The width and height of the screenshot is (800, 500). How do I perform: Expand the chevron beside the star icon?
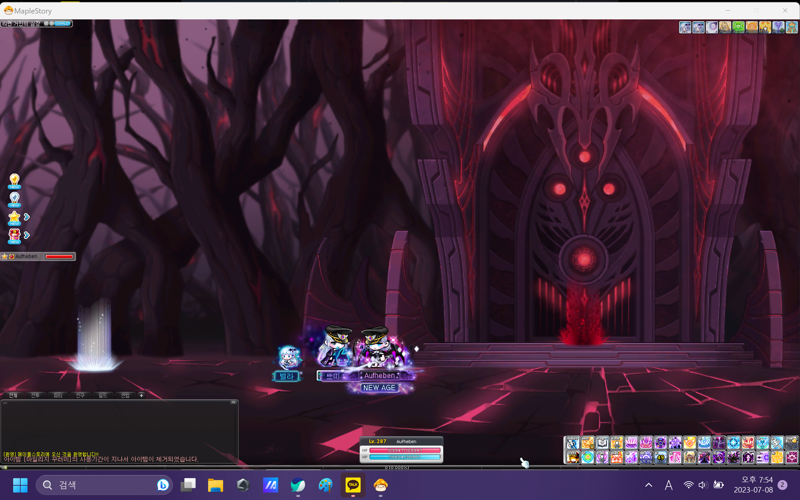pos(27,217)
